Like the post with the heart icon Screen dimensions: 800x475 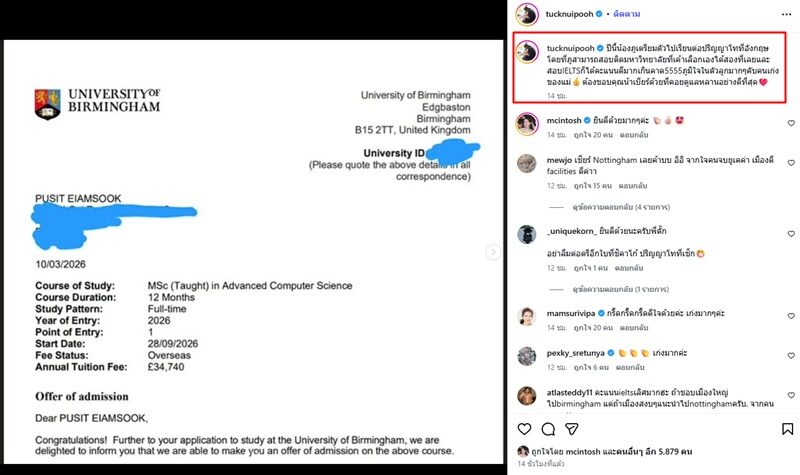click(524, 429)
